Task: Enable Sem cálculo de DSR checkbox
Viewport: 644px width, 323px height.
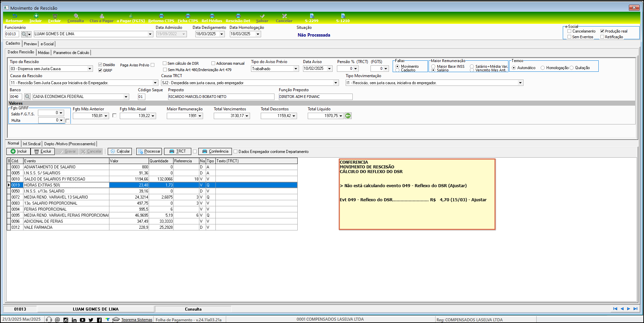Action: tap(165, 63)
